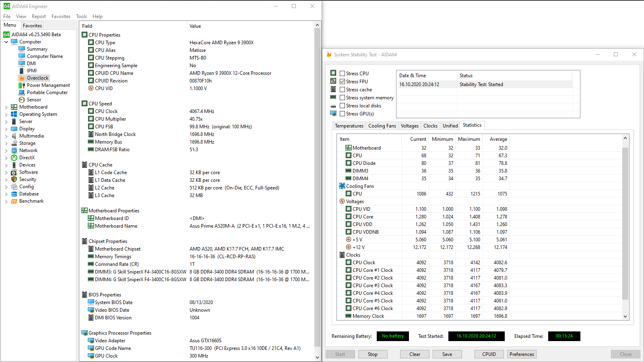Click the DirectX icon in the tree
The height and width of the screenshot is (362, 644).
[14, 158]
